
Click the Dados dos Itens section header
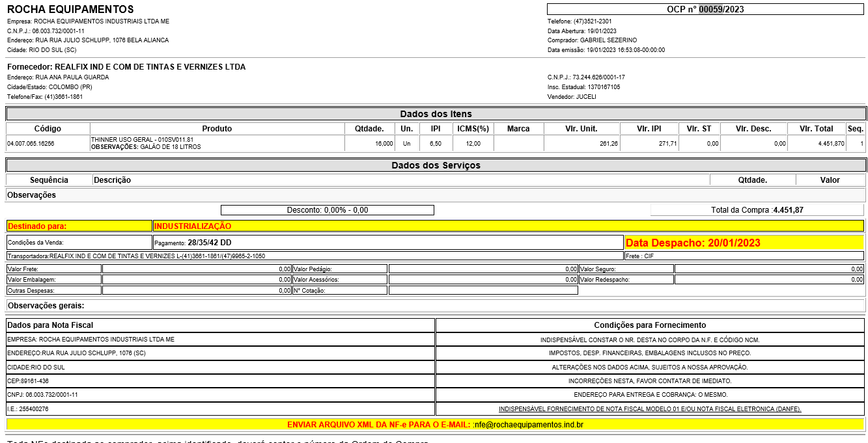(x=436, y=114)
